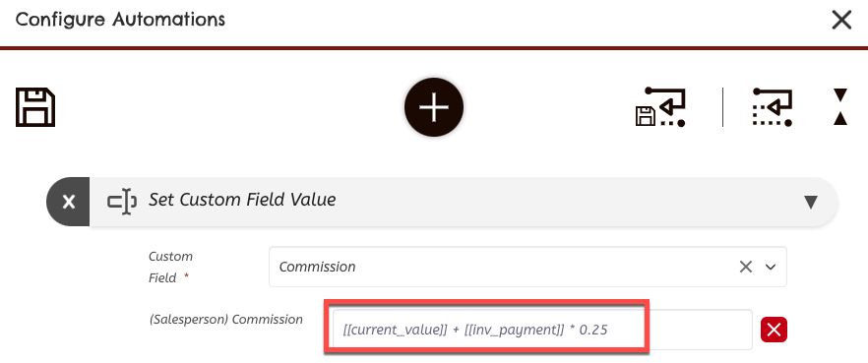Select the Commission value in dropdown
Screen dimensions: 868x363
pyautogui.click(x=317, y=267)
